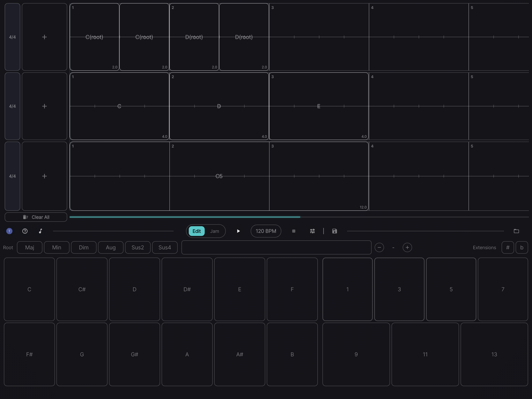The width and height of the screenshot is (532, 399).
Task: Toggle extension pad 5
Action: point(451,289)
